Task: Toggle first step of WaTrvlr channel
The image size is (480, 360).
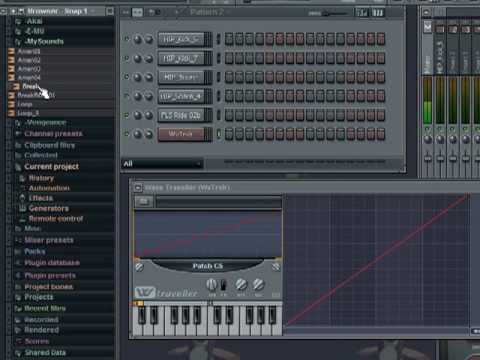Action: pos(229,134)
